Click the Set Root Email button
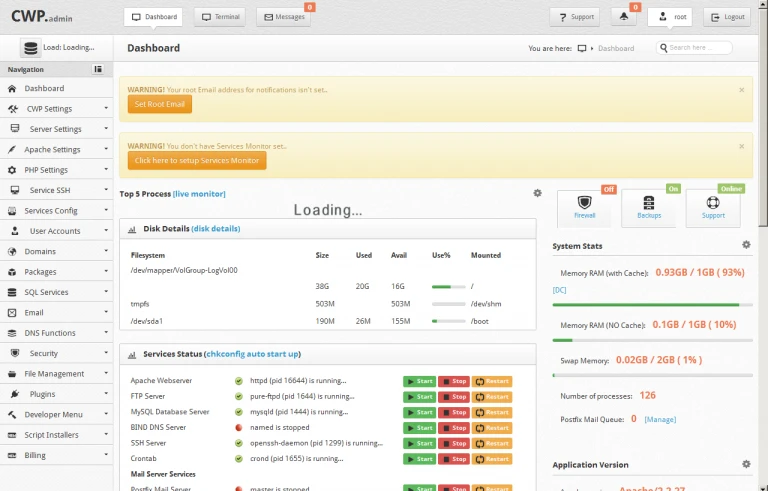 coord(160,104)
